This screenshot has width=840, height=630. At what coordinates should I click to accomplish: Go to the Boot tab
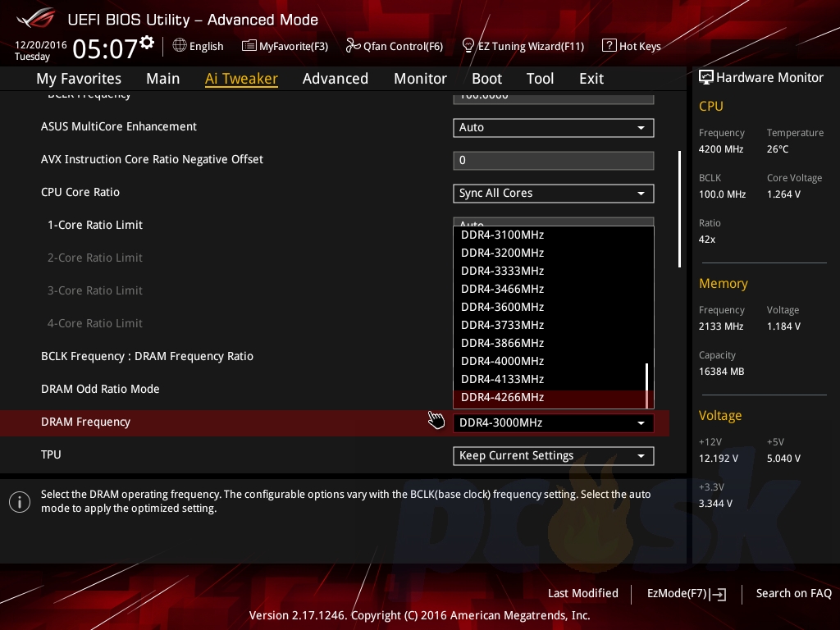487,79
